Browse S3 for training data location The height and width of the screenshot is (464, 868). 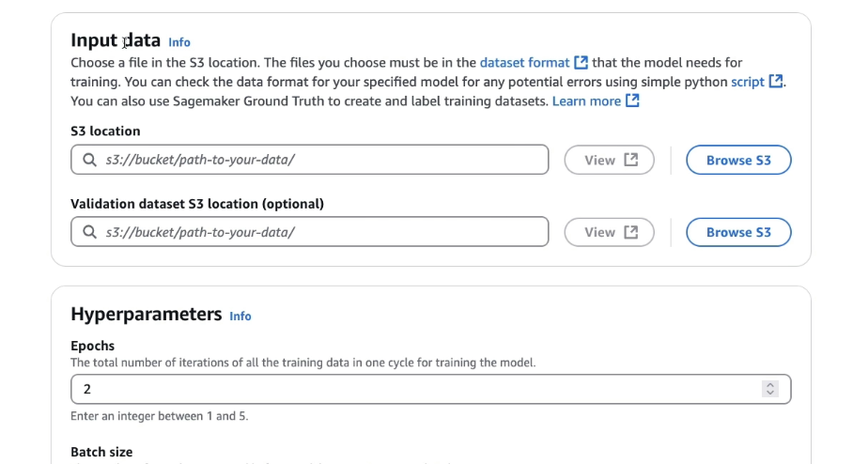tap(738, 160)
